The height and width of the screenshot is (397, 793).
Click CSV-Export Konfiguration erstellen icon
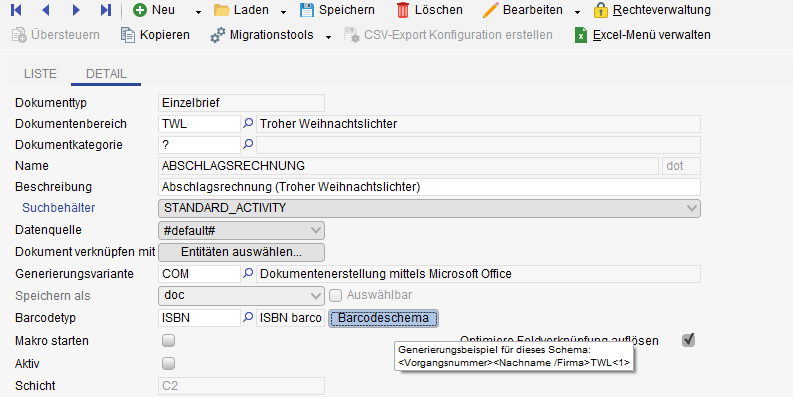point(351,35)
